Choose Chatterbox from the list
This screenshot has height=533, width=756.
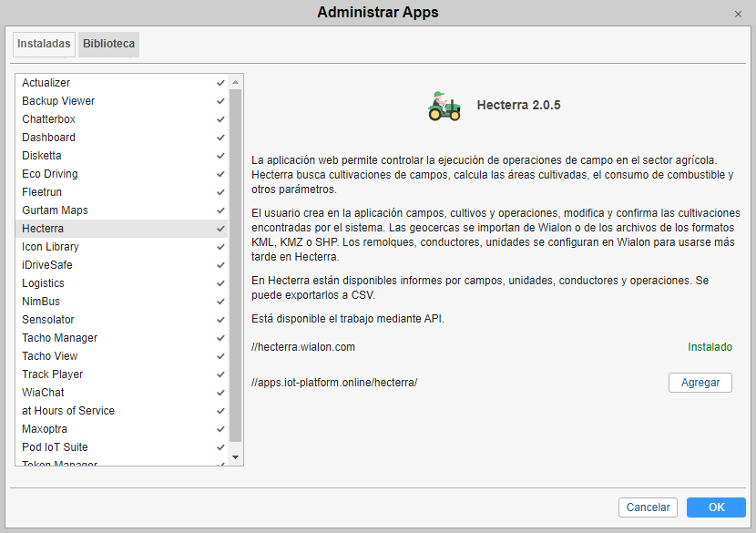(x=121, y=119)
